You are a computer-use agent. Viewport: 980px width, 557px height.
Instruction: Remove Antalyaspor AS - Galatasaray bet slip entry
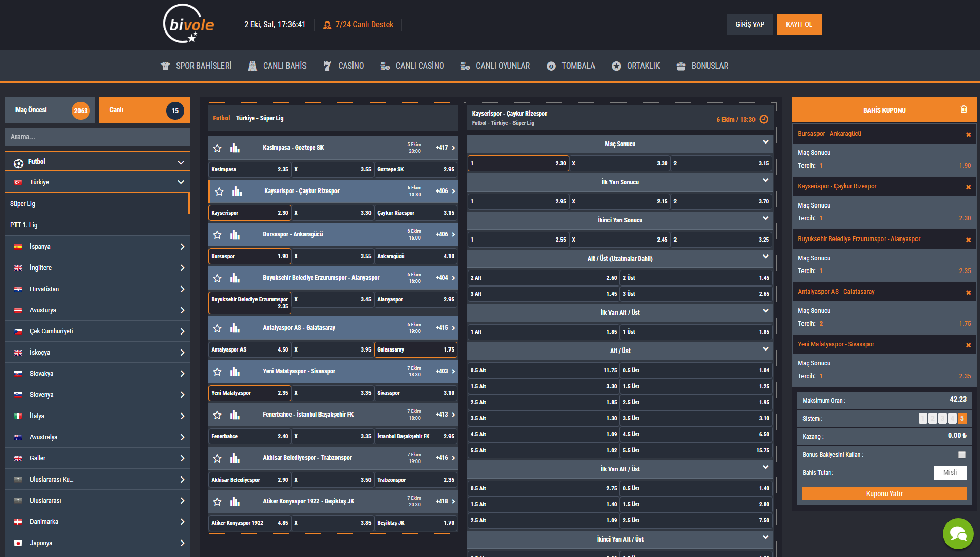tap(968, 293)
